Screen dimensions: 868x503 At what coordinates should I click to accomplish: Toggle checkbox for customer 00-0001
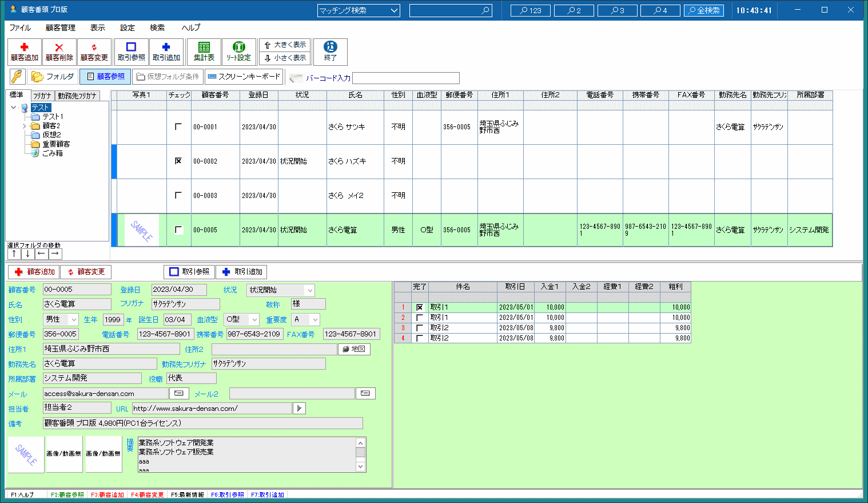tap(178, 126)
